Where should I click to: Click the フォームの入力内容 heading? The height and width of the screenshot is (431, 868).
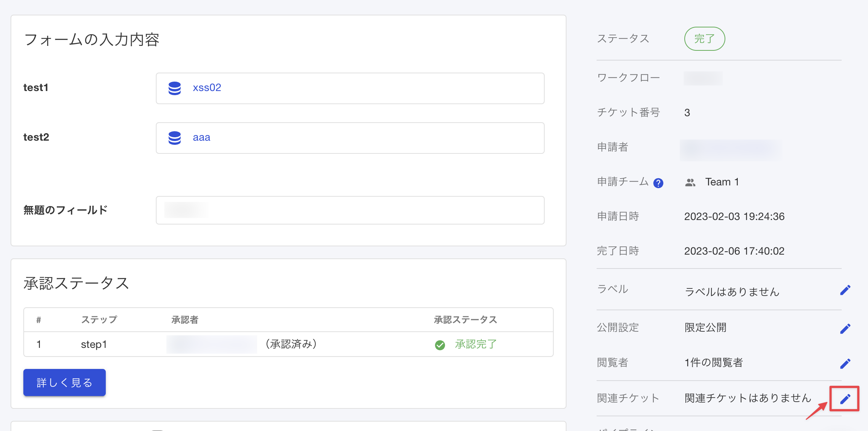(x=91, y=39)
